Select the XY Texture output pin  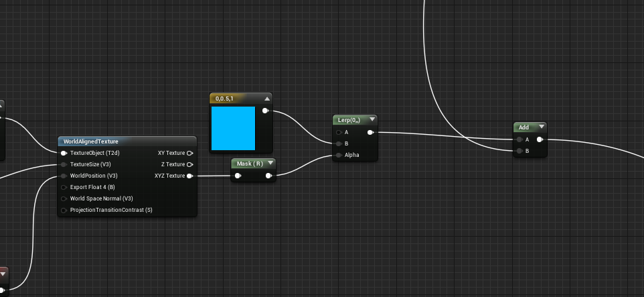pos(189,153)
